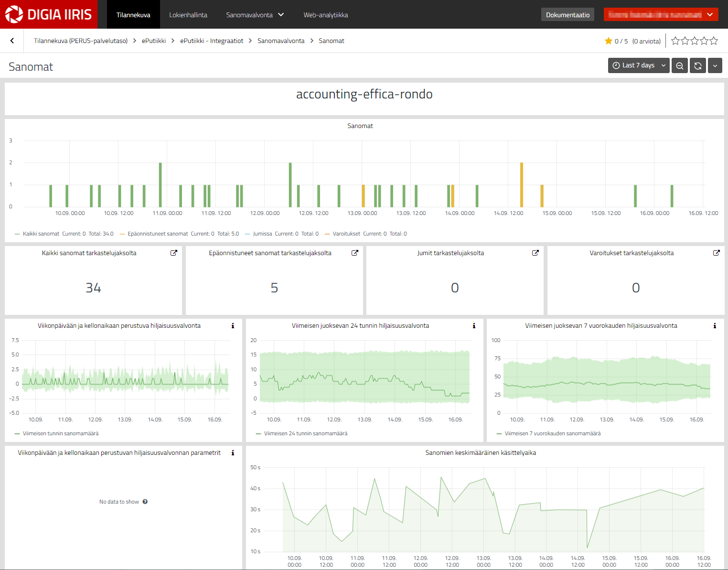
Task: Toggle Viimeisen 24 tunnin sanomamäärä legend
Action: click(x=306, y=433)
